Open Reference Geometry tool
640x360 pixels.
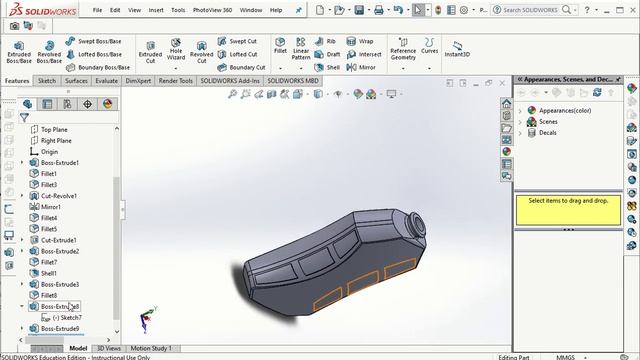[403, 49]
